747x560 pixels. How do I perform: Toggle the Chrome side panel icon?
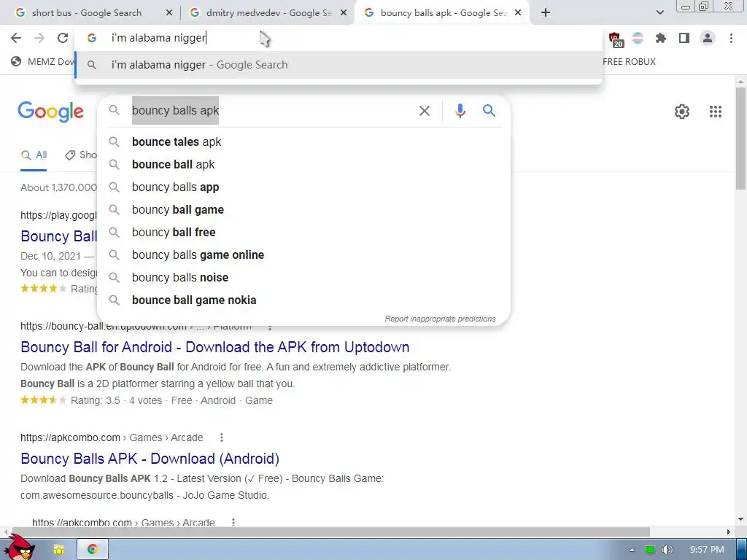click(x=684, y=38)
